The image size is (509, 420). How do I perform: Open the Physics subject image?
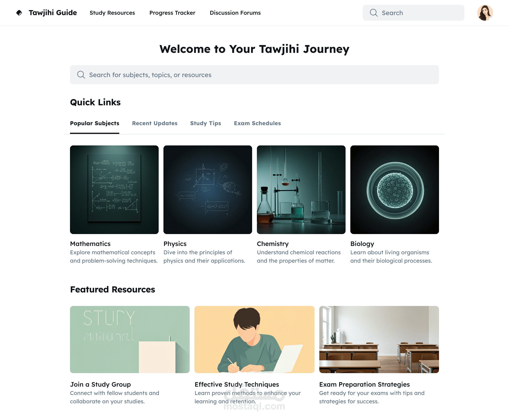(208, 189)
